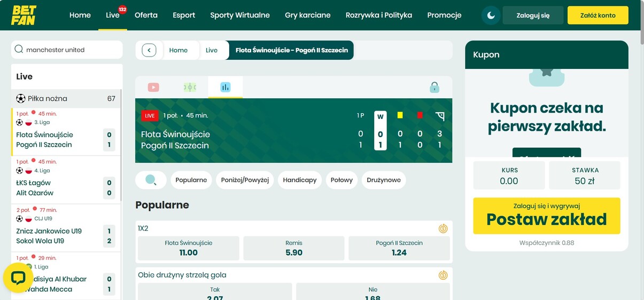Bet on Flota Świnoujście at 11.00
Viewport: 644px width, 300px height.
[189, 248]
